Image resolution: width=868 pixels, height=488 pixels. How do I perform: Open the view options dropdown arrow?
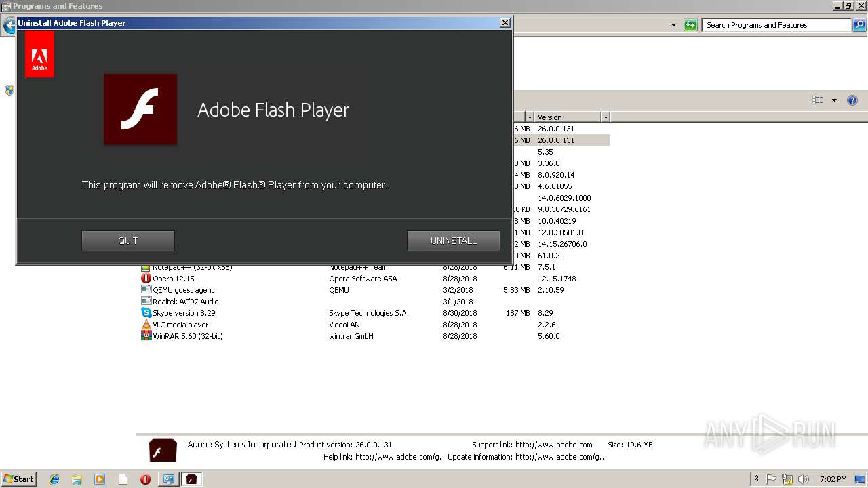click(x=834, y=100)
